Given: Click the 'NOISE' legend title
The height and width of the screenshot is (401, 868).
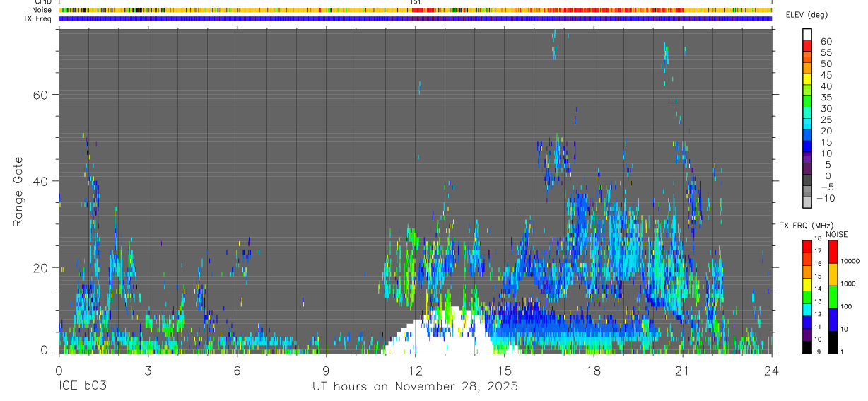Looking at the screenshot, I should click(837, 234).
